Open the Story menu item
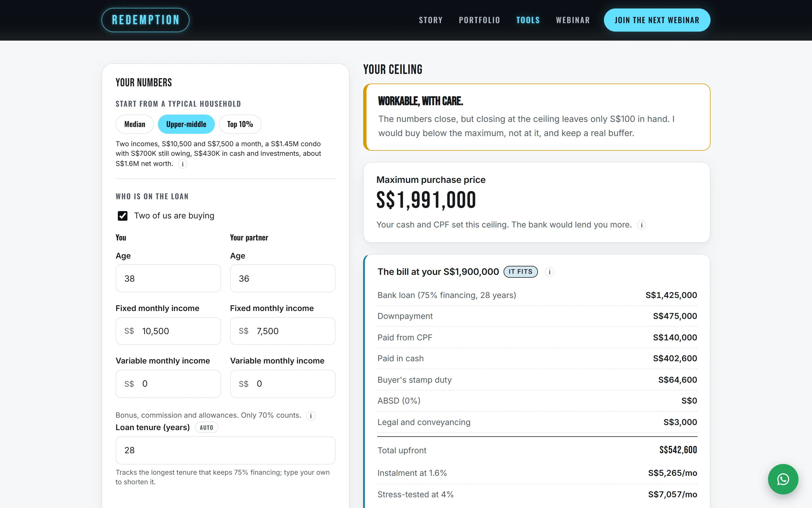Viewport: 812px width, 508px height. click(x=431, y=20)
